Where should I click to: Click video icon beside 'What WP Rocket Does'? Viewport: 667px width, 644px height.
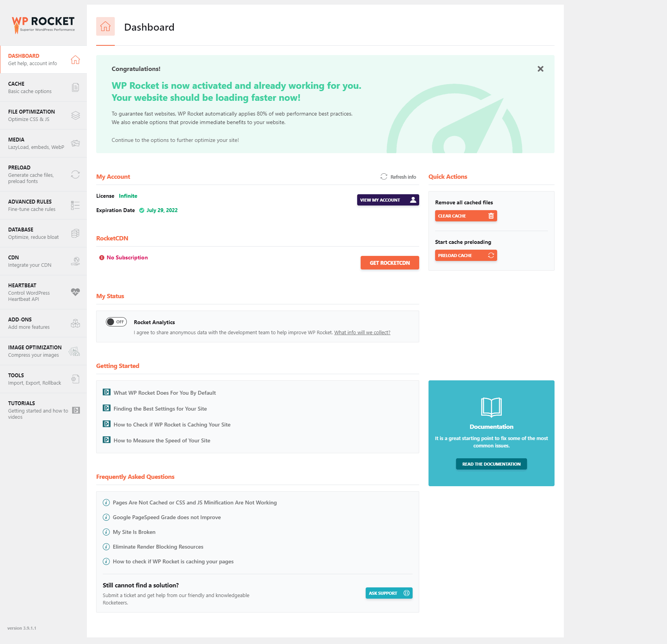click(107, 392)
